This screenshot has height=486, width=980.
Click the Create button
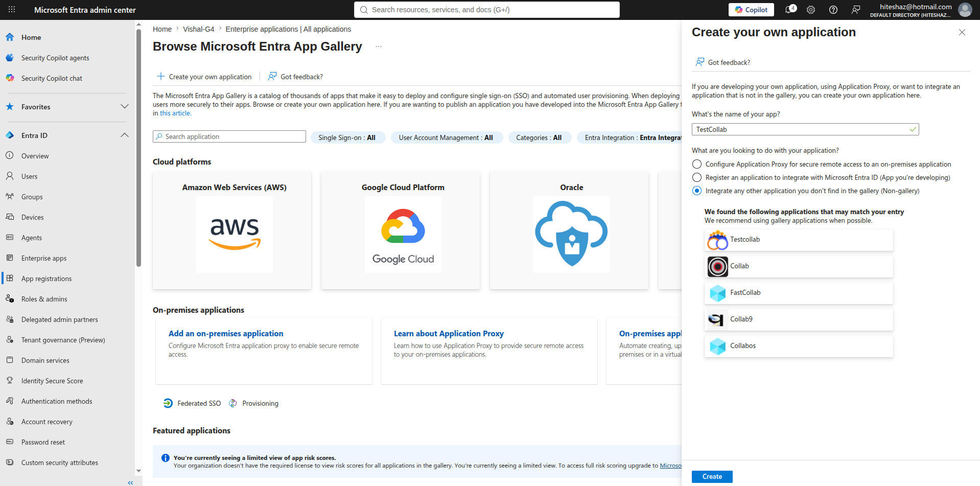pyautogui.click(x=712, y=477)
